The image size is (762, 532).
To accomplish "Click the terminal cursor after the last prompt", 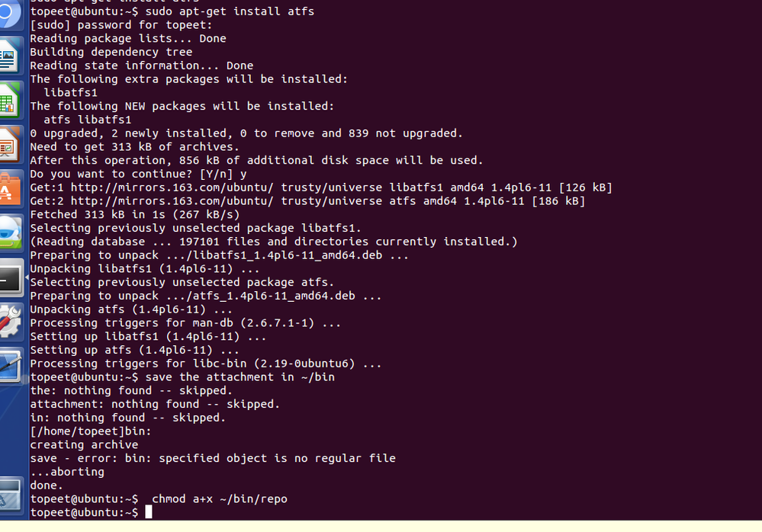I will (x=149, y=513).
